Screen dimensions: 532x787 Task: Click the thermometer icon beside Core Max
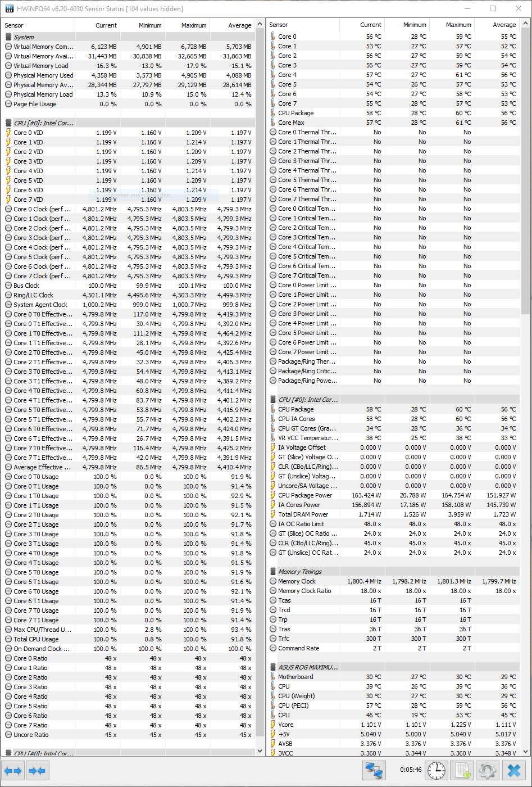[x=273, y=123]
